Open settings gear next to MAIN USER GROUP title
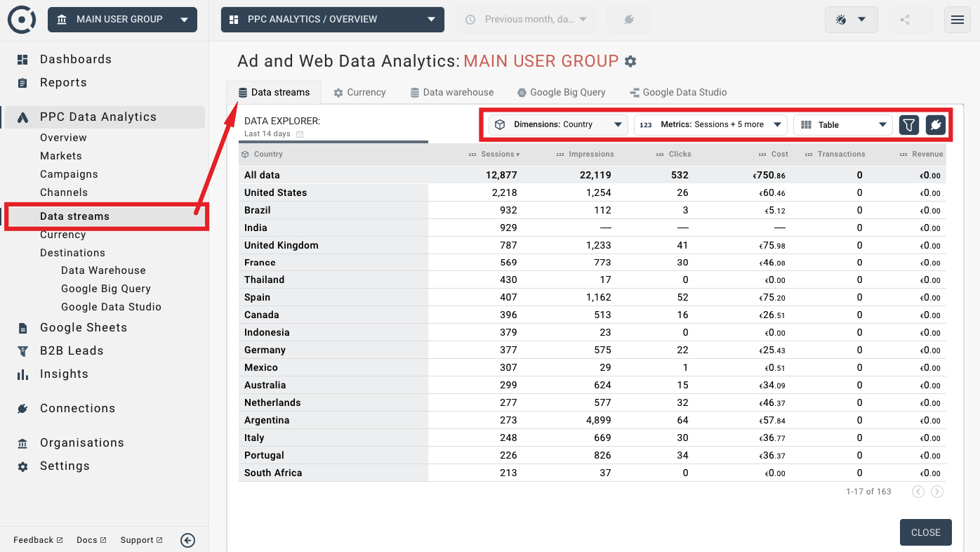Viewport: 980px width, 552px height. 630,61
